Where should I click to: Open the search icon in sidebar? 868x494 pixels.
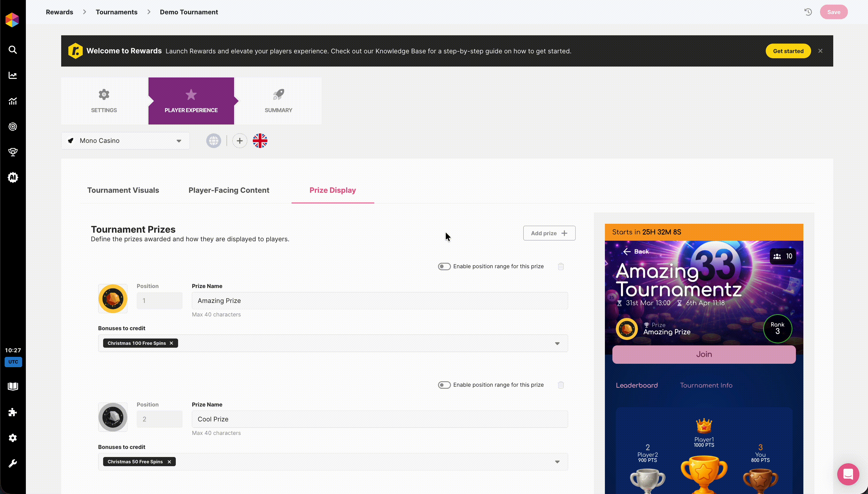coord(13,50)
